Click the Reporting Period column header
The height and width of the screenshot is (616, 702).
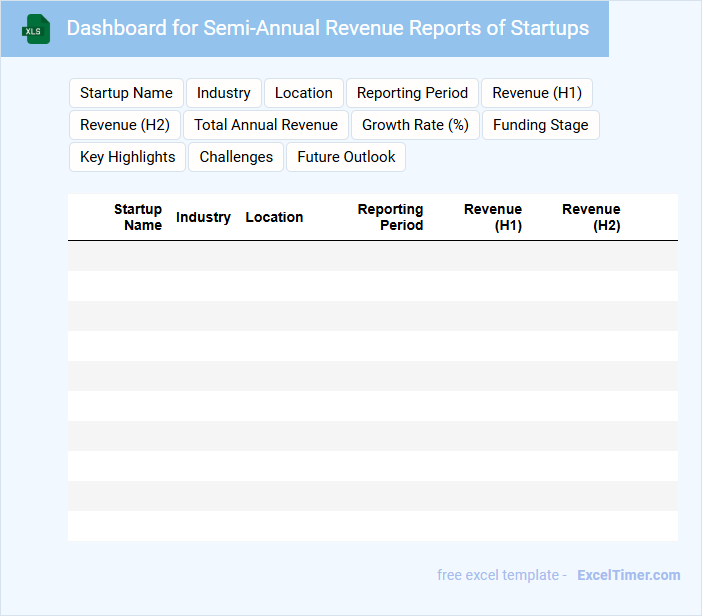pos(390,217)
